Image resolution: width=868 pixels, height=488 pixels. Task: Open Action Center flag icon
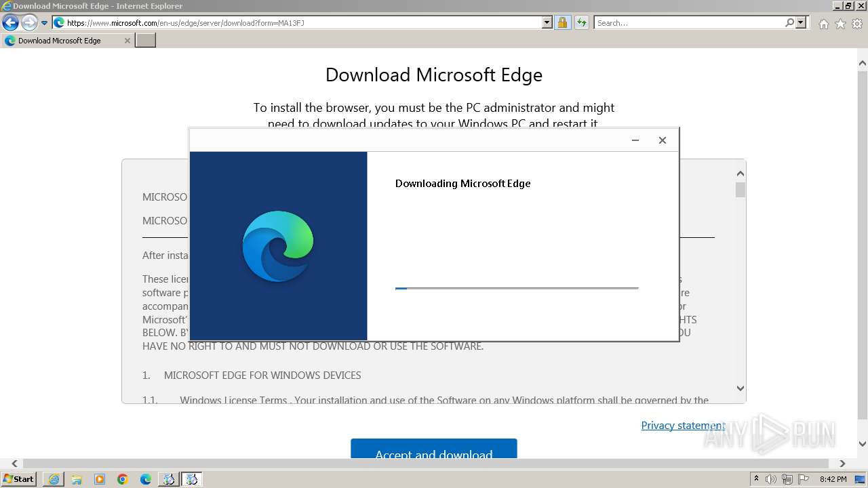[x=802, y=479]
